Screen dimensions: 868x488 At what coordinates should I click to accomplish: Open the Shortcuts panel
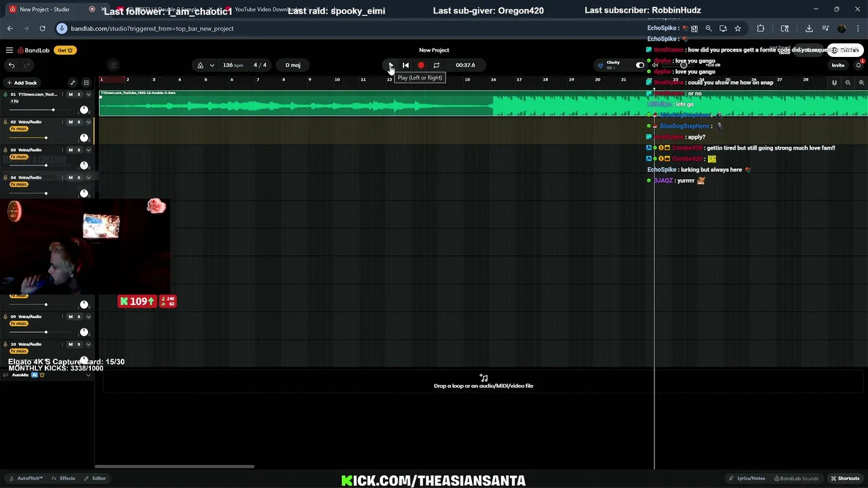pyautogui.click(x=845, y=479)
